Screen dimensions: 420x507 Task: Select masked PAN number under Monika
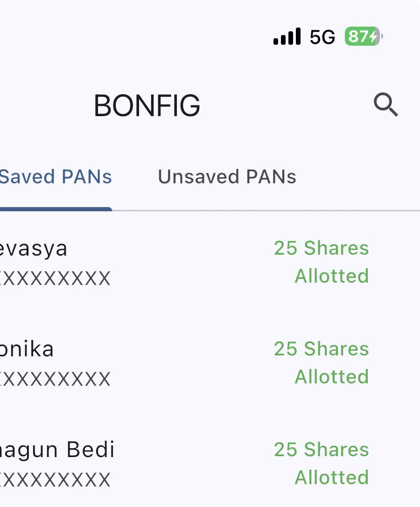(x=55, y=379)
